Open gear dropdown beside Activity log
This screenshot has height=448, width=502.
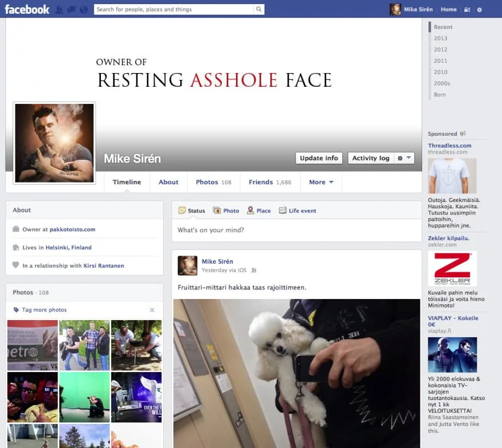[404, 158]
